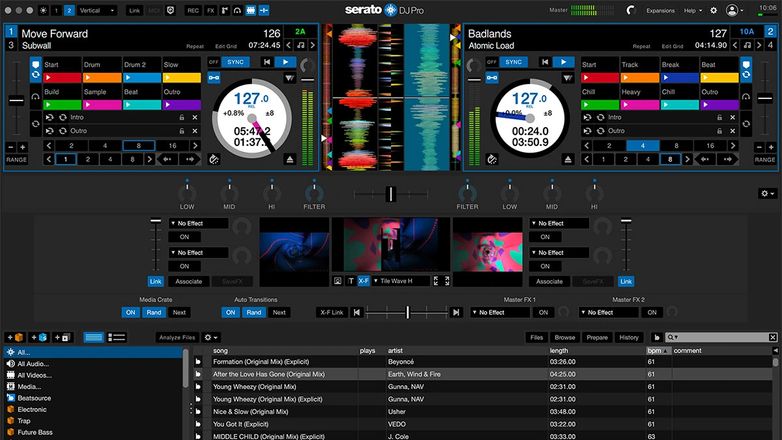
Task: Trigger the magenta Heavy cue on deck 2
Action: tap(640, 105)
